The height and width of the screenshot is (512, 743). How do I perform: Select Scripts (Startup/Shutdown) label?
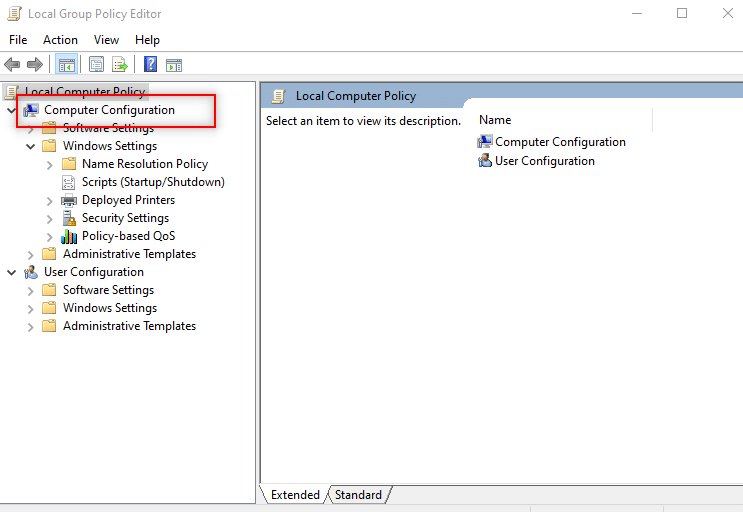point(153,182)
